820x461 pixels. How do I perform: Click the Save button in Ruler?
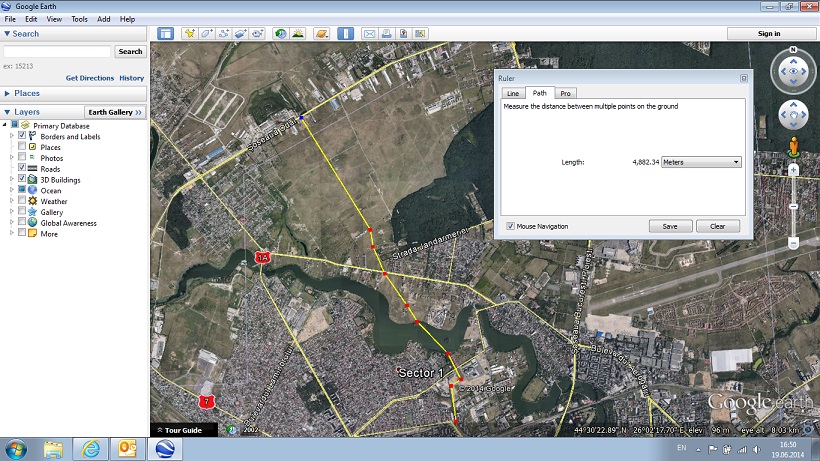670,226
